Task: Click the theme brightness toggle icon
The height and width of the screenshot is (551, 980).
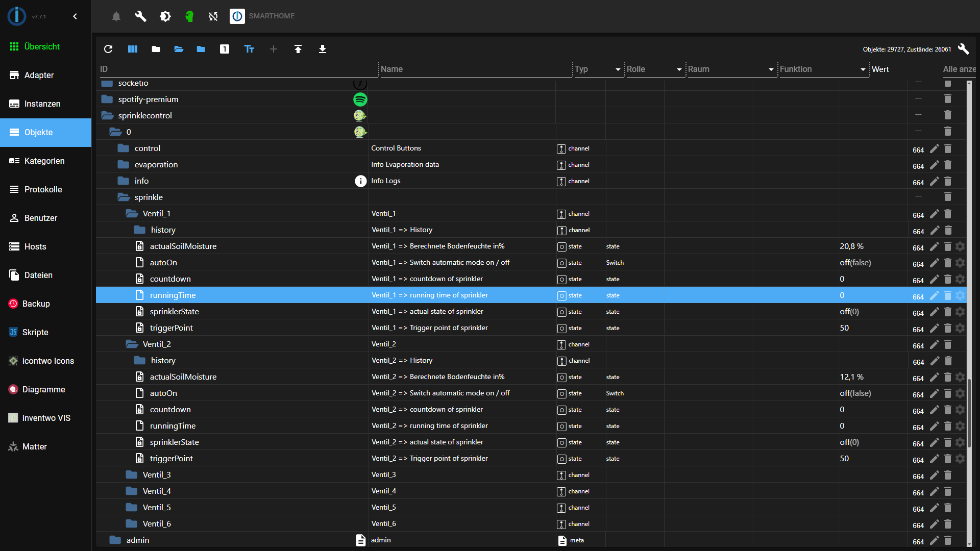Action: (x=165, y=16)
